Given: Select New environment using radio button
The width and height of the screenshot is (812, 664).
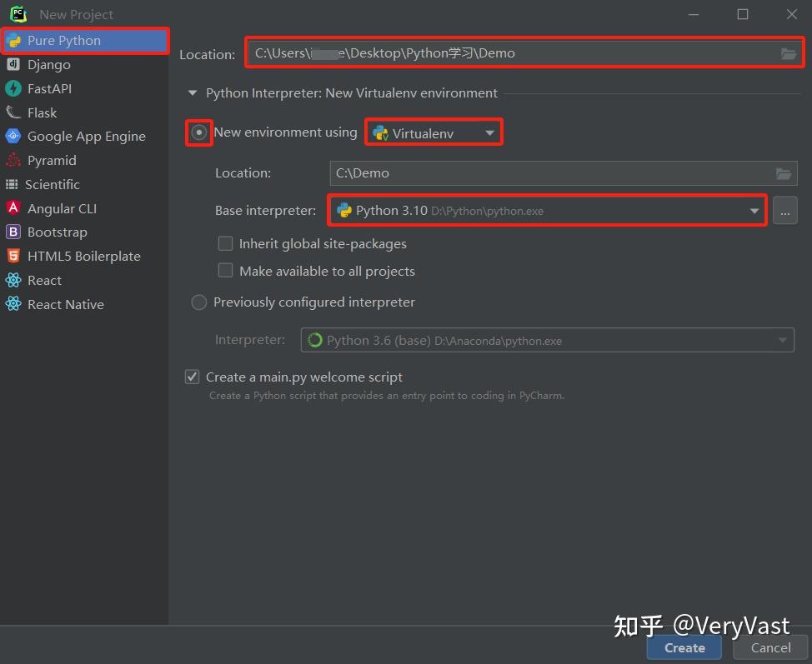Looking at the screenshot, I should click(199, 132).
